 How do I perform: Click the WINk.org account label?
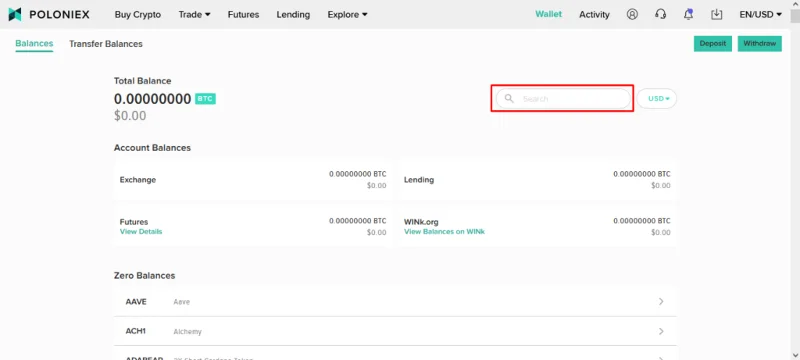(421, 222)
